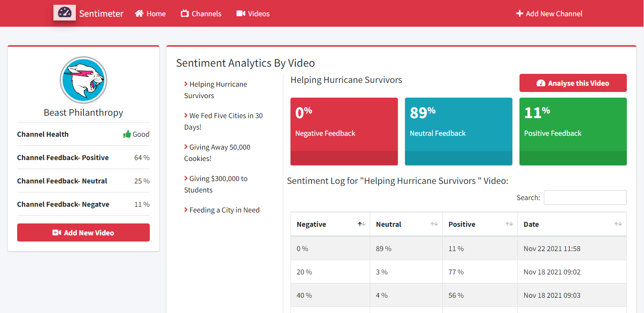Click the Sentiment Analytics By Video heading

pos(245,63)
